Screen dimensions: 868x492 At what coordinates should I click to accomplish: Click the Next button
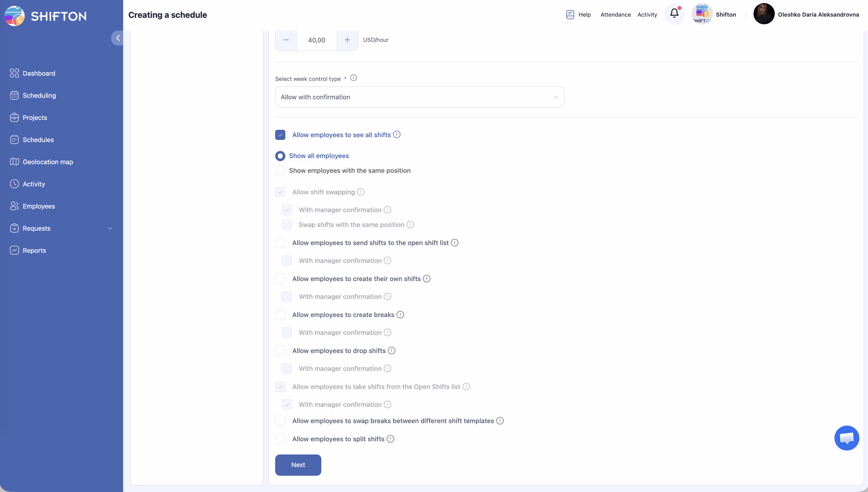tap(298, 465)
